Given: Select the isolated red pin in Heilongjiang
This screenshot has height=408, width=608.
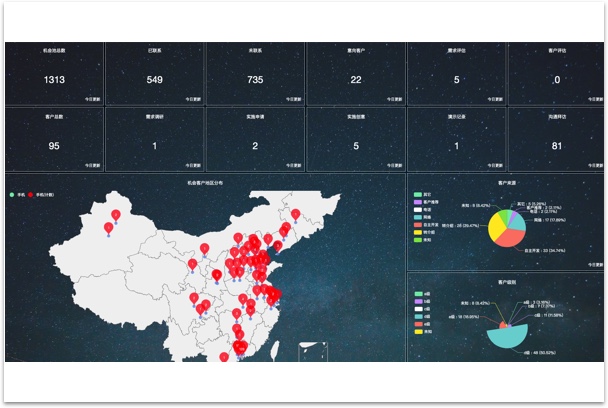Looking at the screenshot, I should coord(295,214).
